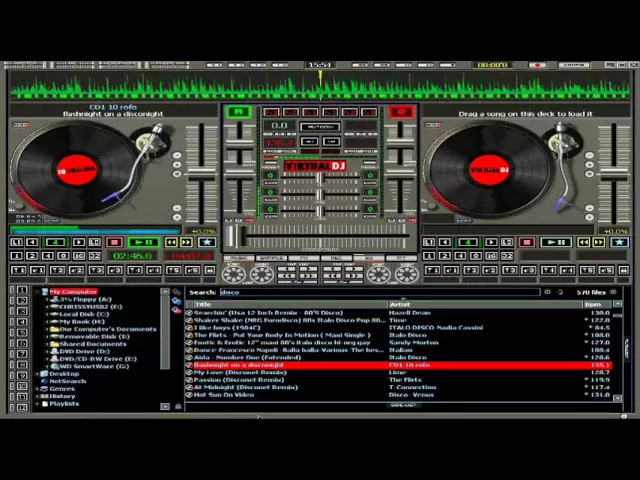Screen dimensions: 640x480
Task: Fast-forward the left deck track
Action: pos(187,242)
